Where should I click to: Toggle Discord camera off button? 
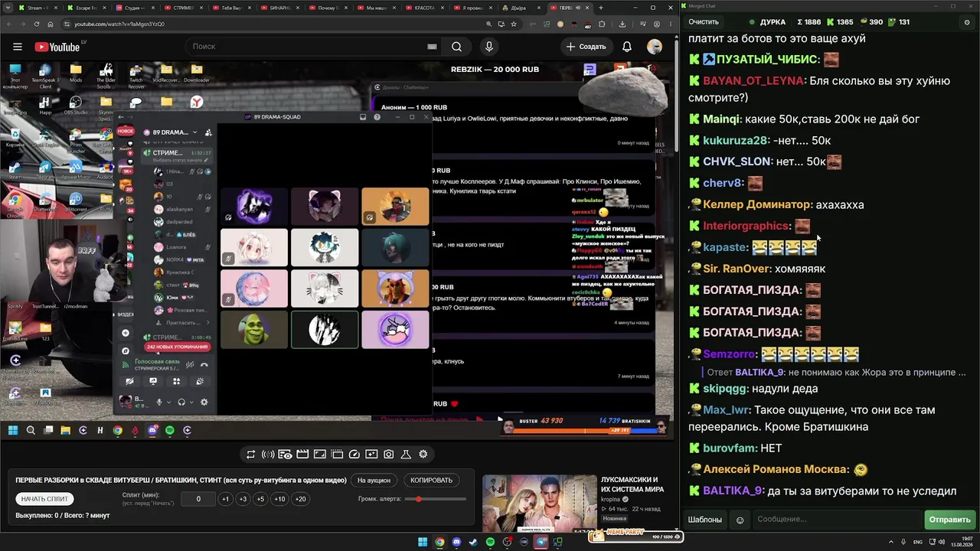129,381
